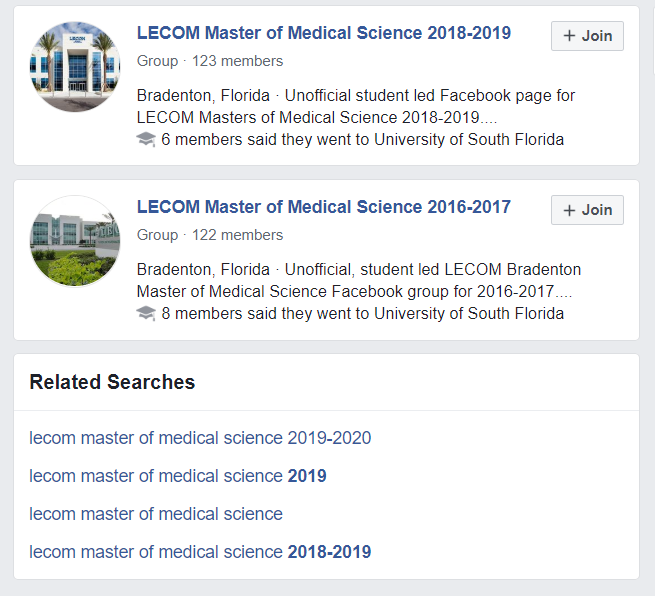Click '122 members' group info text
Image resolution: width=655 pixels, height=596 pixels.
click(x=237, y=235)
